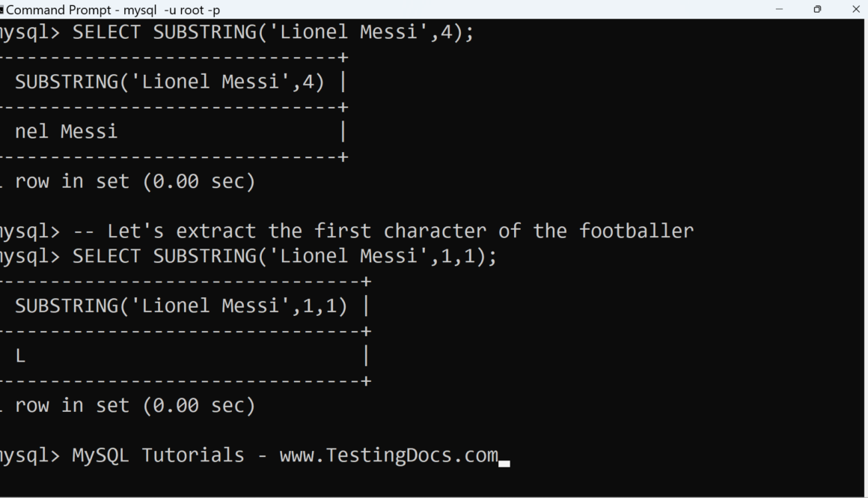Minimize the Command Prompt window
The image size is (868, 498).
(x=780, y=10)
